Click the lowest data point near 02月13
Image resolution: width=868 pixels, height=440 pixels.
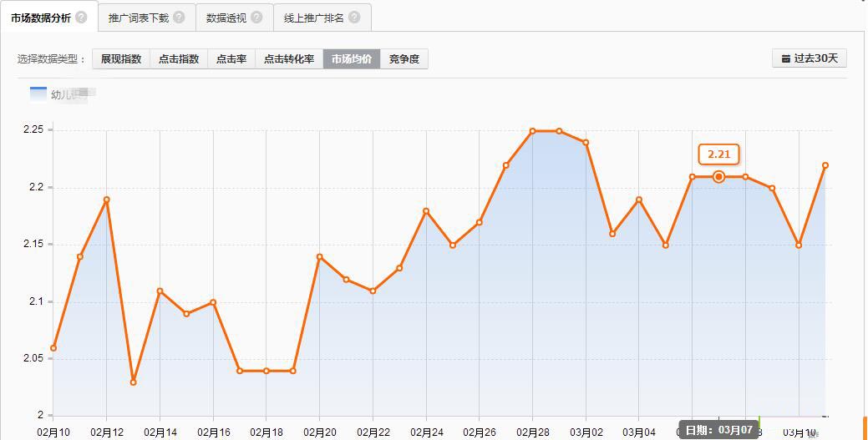pyautogui.click(x=133, y=382)
